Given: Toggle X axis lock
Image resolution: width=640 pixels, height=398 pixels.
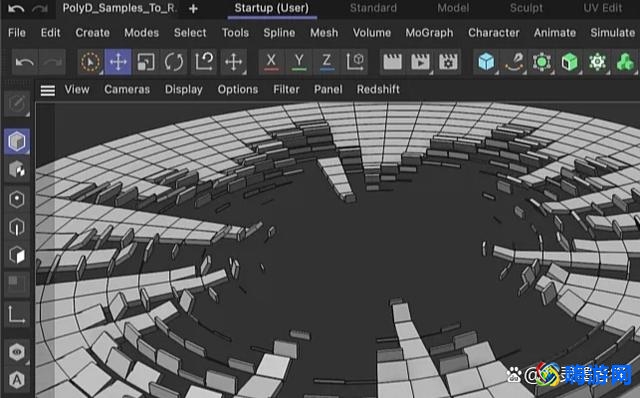Looking at the screenshot, I should coord(271,62).
